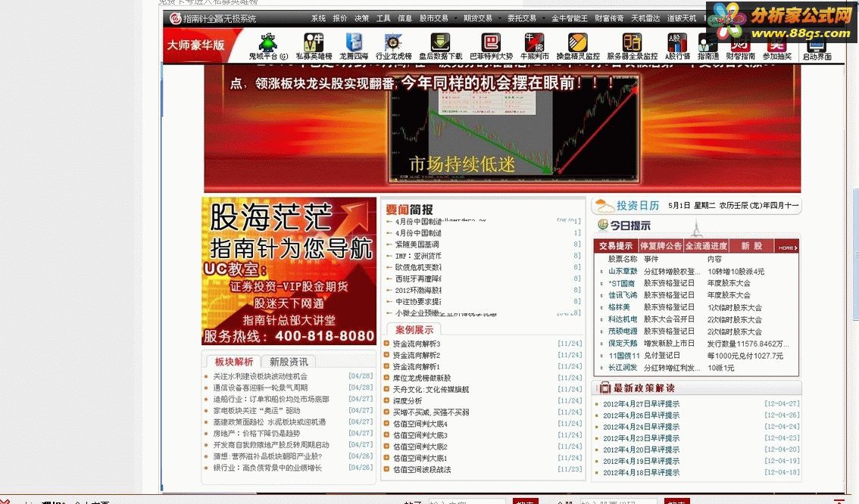Click the stock name 科达机电
Screen dimensions: 859x504
click(623, 319)
